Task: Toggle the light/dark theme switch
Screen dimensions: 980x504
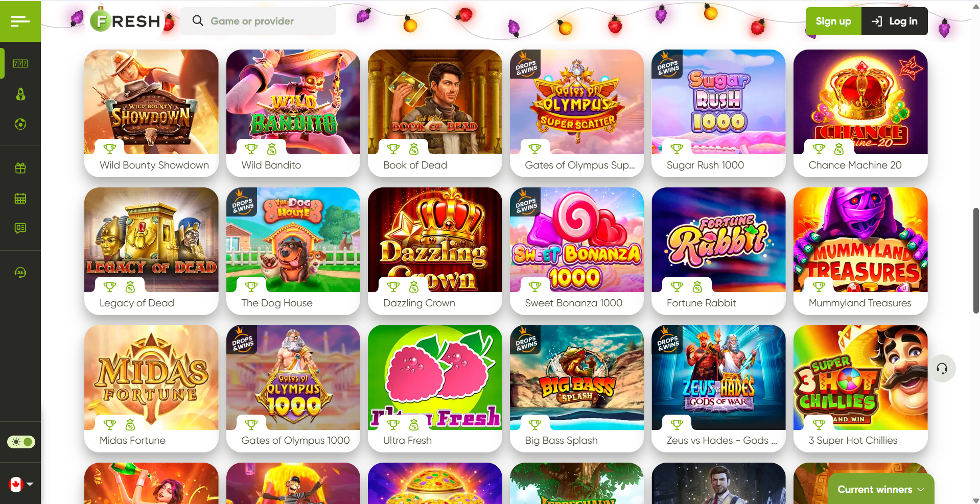Action: point(21,442)
